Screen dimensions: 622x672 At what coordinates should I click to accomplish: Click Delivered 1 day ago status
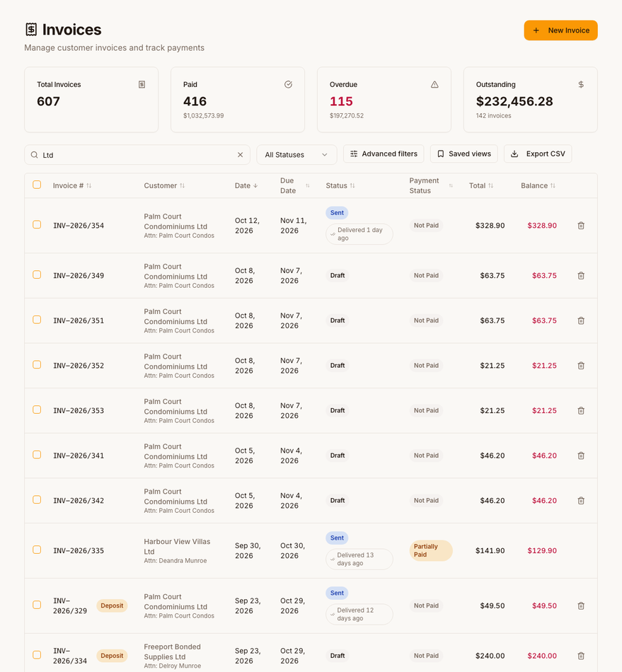click(359, 234)
